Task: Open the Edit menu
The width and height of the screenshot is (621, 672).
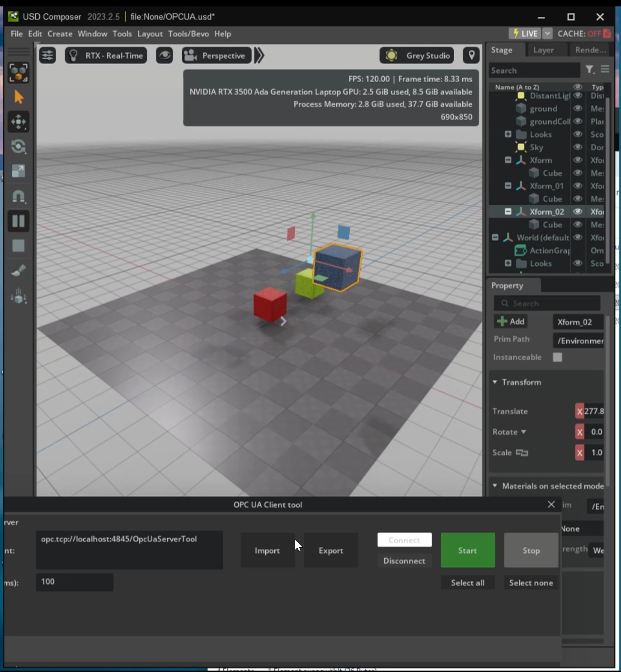Action: click(35, 34)
